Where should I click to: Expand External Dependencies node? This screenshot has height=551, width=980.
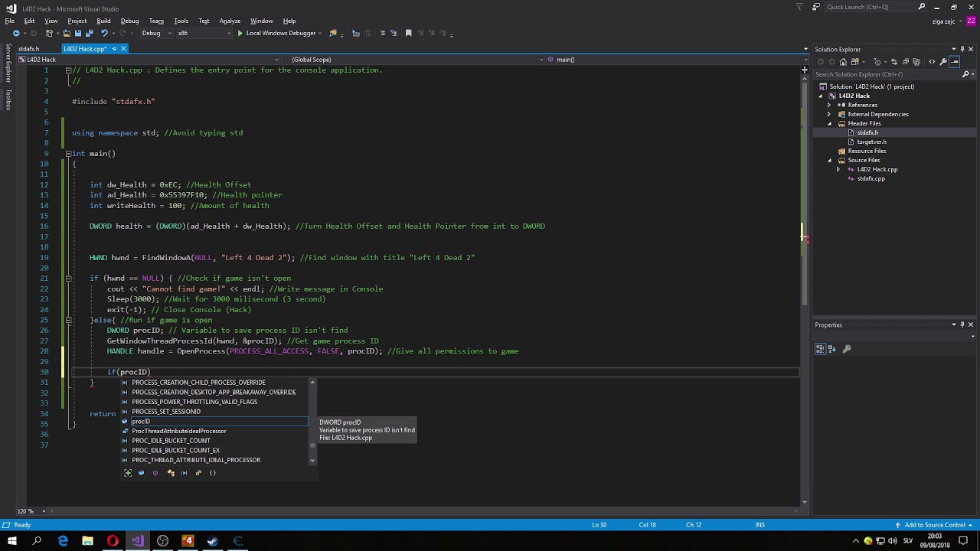click(828, 114)
